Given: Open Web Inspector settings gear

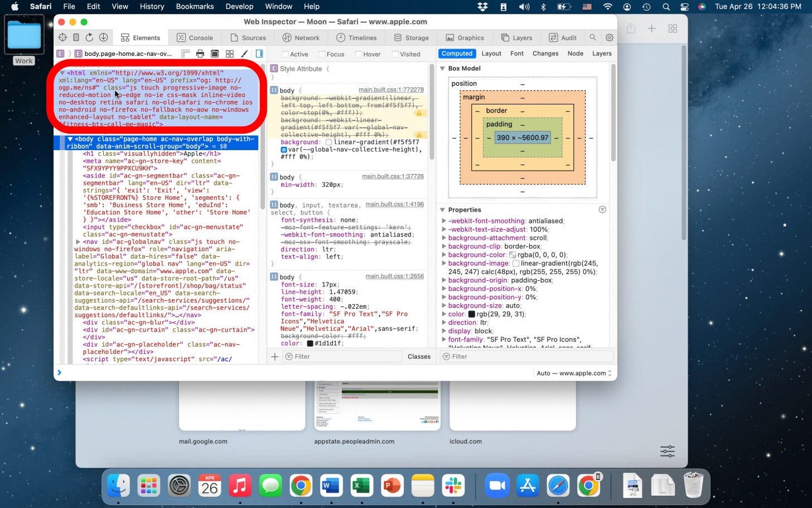Looking at the screenshot, I should (x=610, y=37).
